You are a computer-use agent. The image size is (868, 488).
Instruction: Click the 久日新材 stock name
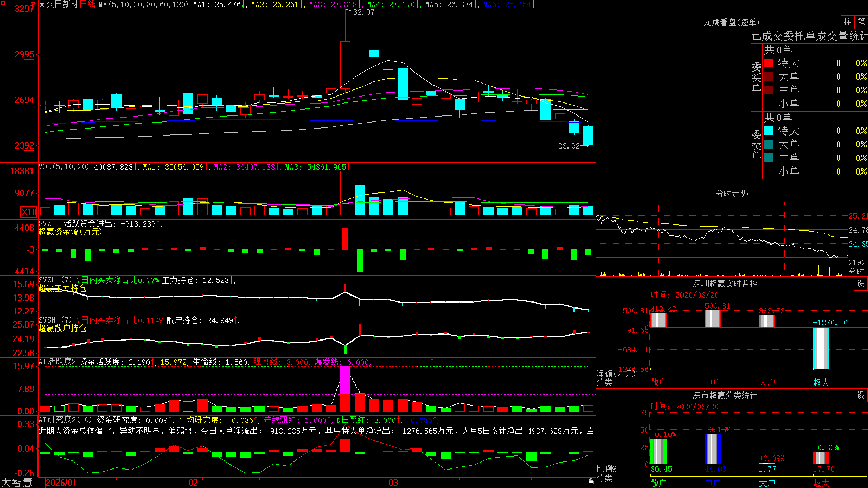point(62,4)
